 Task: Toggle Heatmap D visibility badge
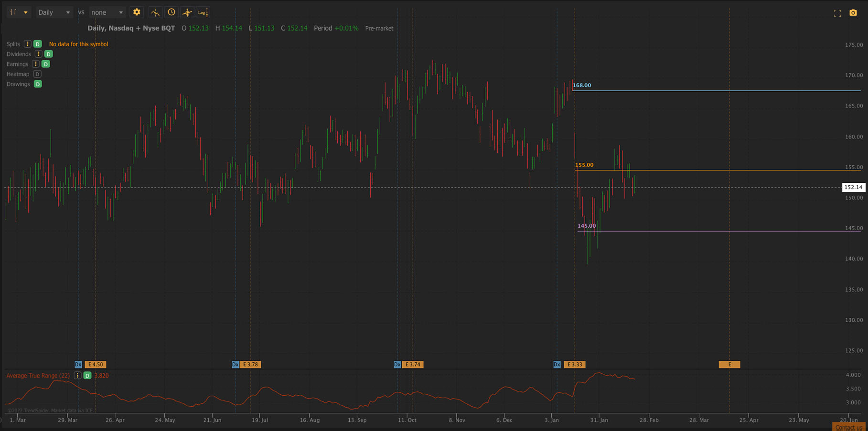coord(37,74)
